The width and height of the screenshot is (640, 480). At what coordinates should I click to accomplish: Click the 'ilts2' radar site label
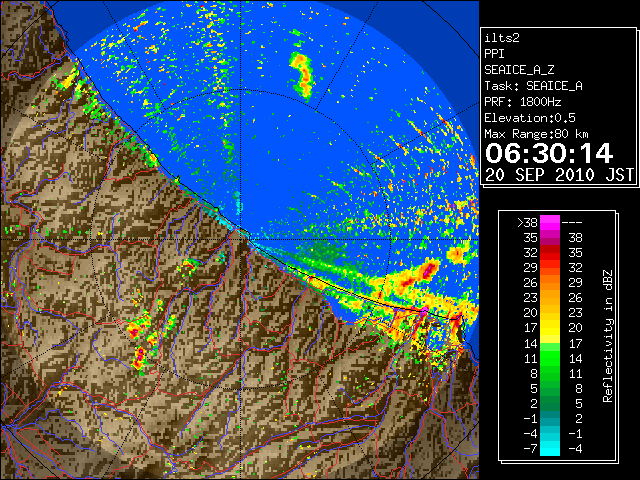click(x=502, y=38)
